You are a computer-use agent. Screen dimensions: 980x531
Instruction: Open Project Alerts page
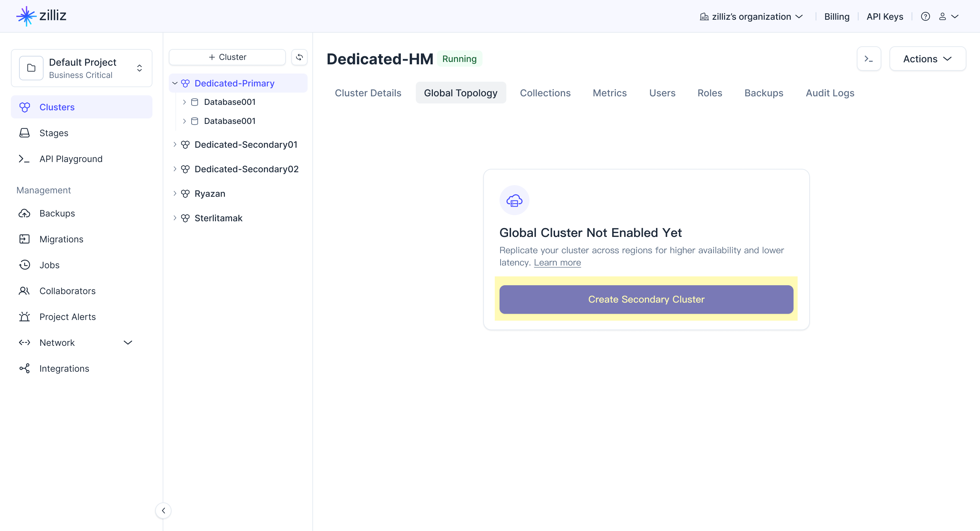67,317
